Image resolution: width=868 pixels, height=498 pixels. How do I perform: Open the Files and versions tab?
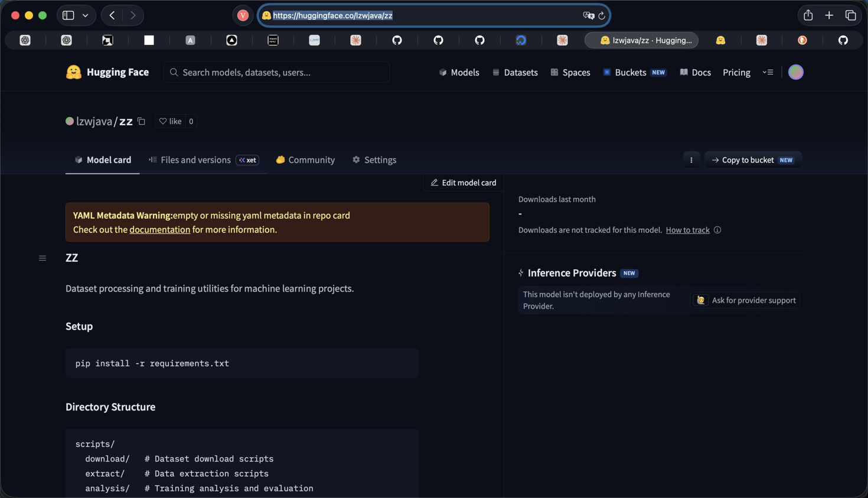click(x=204, y=160)
